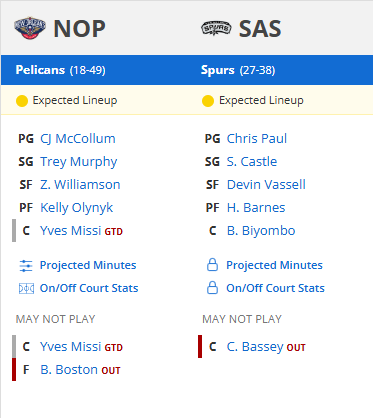The image size is (373, 418).
Task: Click the Pelicans On/Off Court Stats court icon
Action: pos(26,288)
